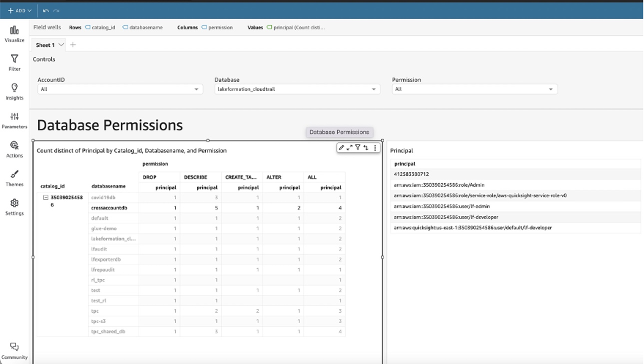
Task: Click the databasename column header
Action: tap(108, 186)
